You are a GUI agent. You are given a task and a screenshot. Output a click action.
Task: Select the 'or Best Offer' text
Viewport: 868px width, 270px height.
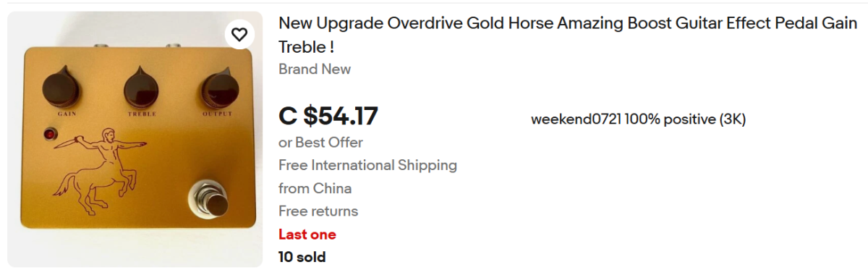coord(320,143)
